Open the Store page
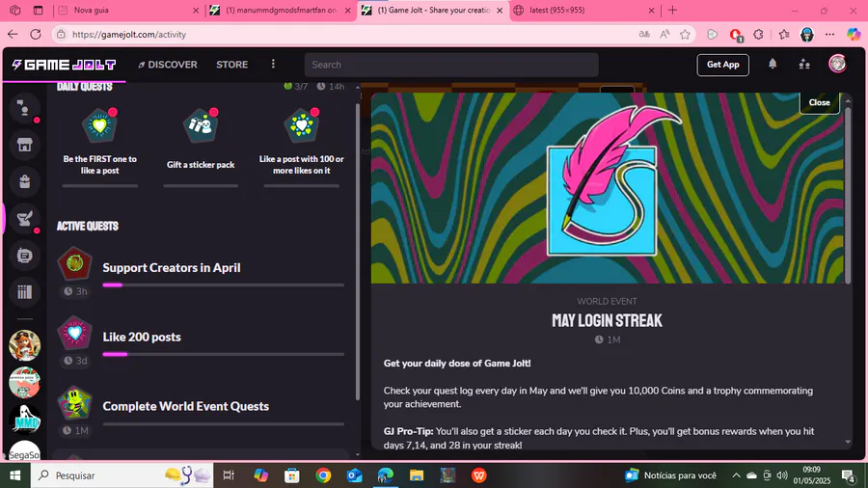868x488 pixels. coord(231,65)
